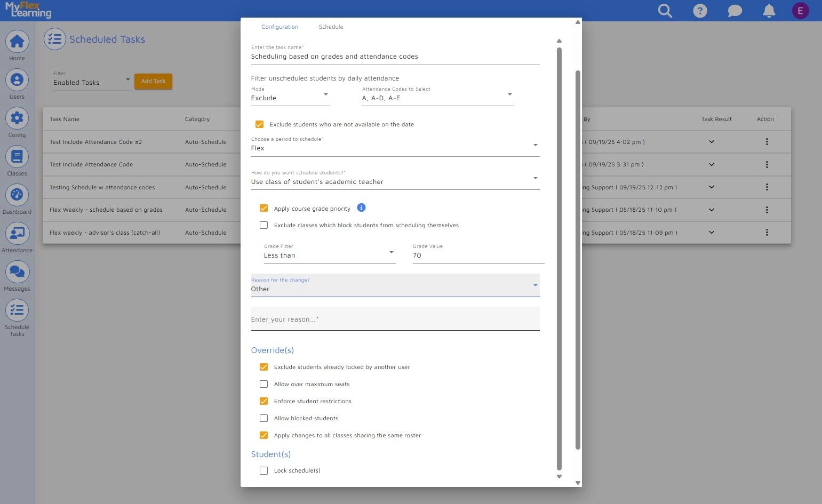Open the Grade Filter dropdown
Image resolution: width=822 pixels, height=504 pixels.
pyautogui.click(x=330, y=253)
